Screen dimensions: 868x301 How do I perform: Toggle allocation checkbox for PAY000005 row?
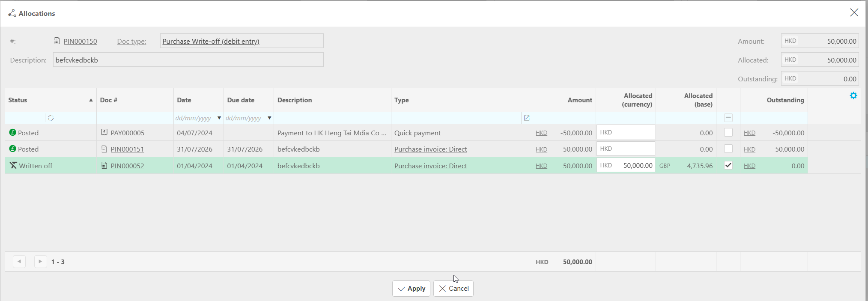(728, 132)
